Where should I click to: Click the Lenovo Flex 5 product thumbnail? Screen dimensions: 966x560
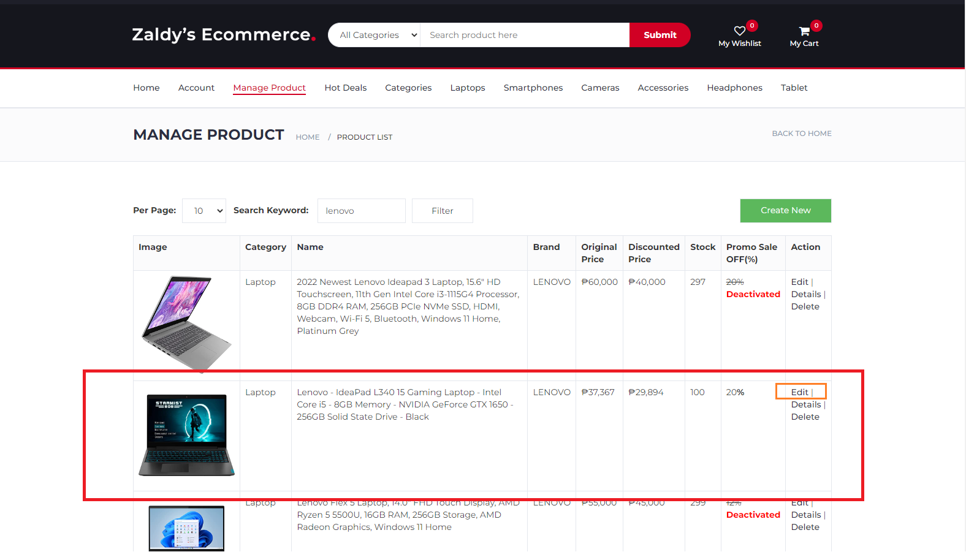[x=187, y=529]
